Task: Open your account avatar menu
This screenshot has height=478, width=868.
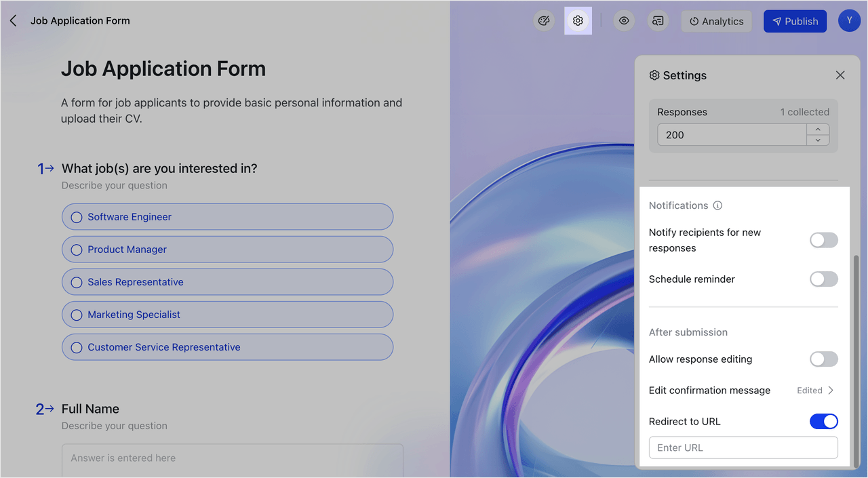Action: click(x=849, y=20)
